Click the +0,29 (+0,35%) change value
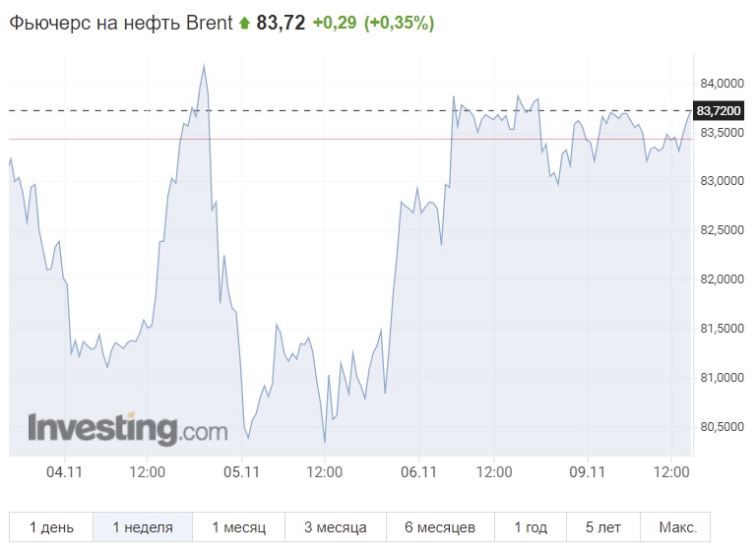 tap(374, 23)
